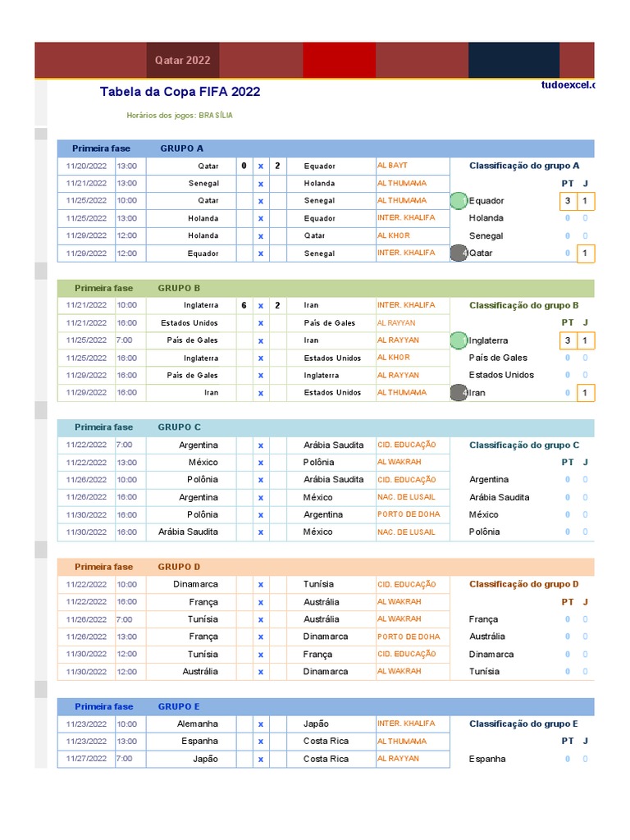This screenshot has height=840, width=630.
Task: Select Polônia in group C standings
Action: point(484,532)
